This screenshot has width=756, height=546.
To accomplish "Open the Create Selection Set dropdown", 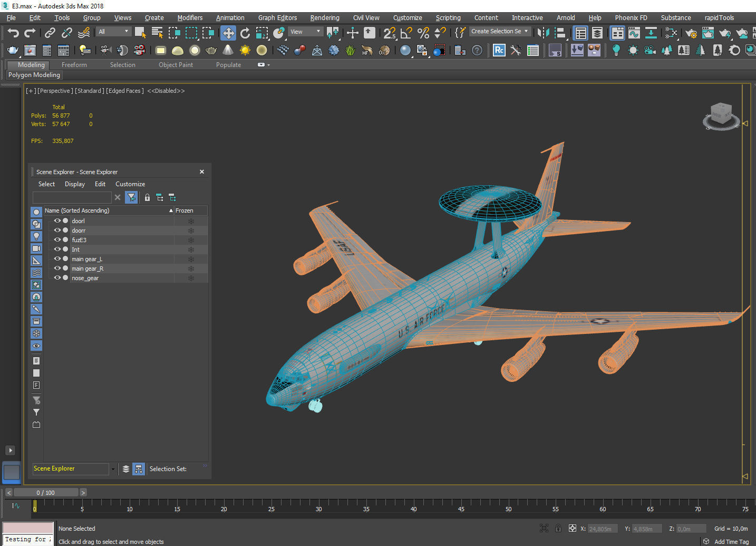I will (x=500, y=31).
